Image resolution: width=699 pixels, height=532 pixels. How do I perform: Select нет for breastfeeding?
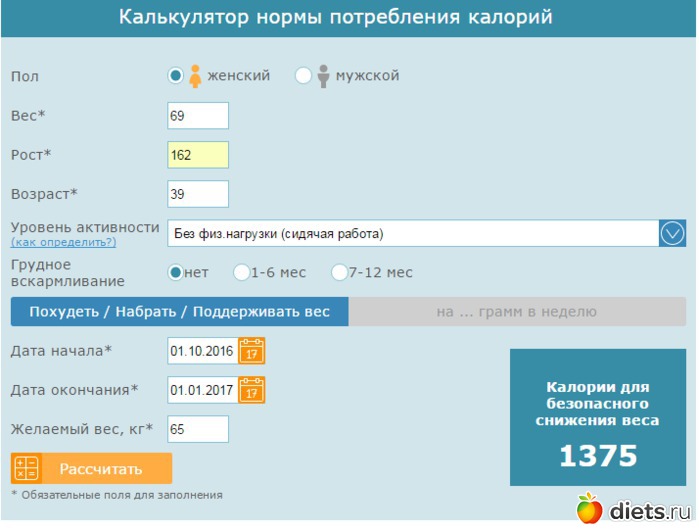(176, 272)
